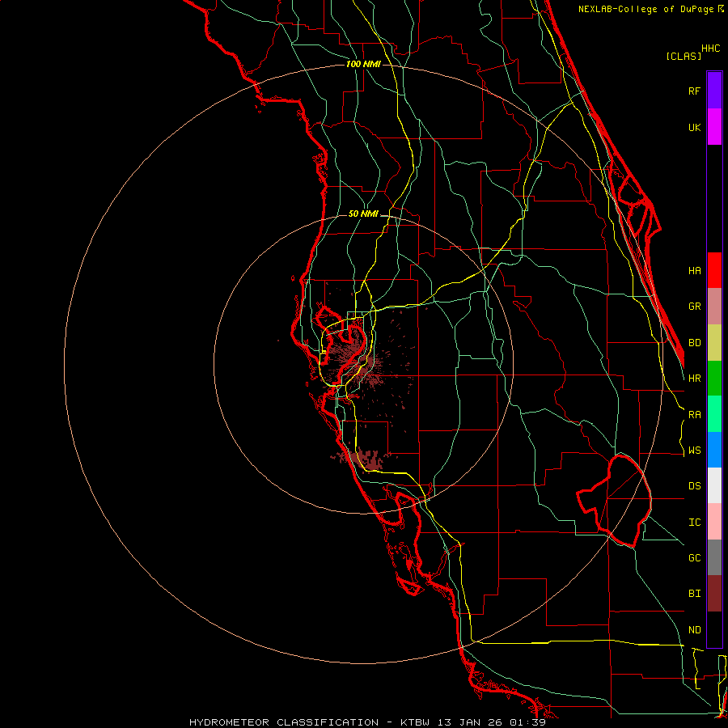The height and width of the screenshot is (728, 728).
Task: Click the HR legend label
Action: (694, 379)
